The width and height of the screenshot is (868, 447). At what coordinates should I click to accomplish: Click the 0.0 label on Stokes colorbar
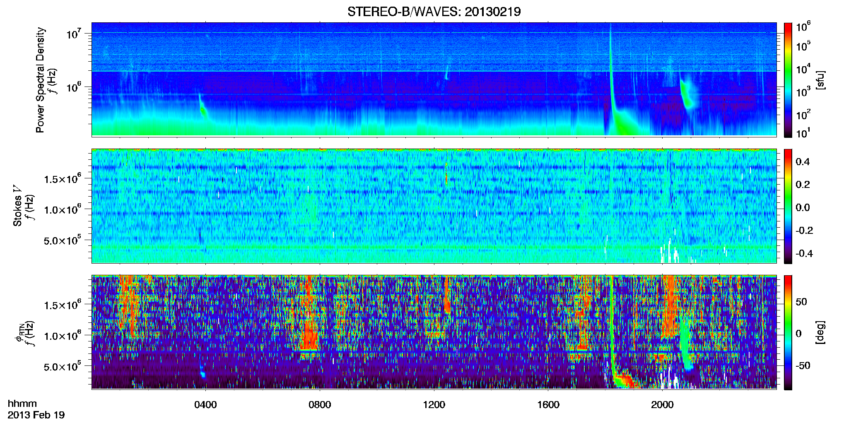[803, 207]
